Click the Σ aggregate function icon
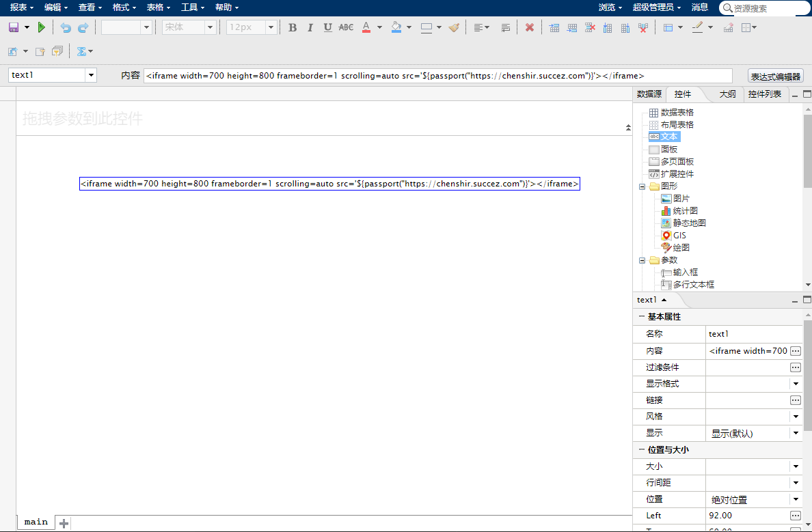 pyautogui.click(x=82, y=51)
